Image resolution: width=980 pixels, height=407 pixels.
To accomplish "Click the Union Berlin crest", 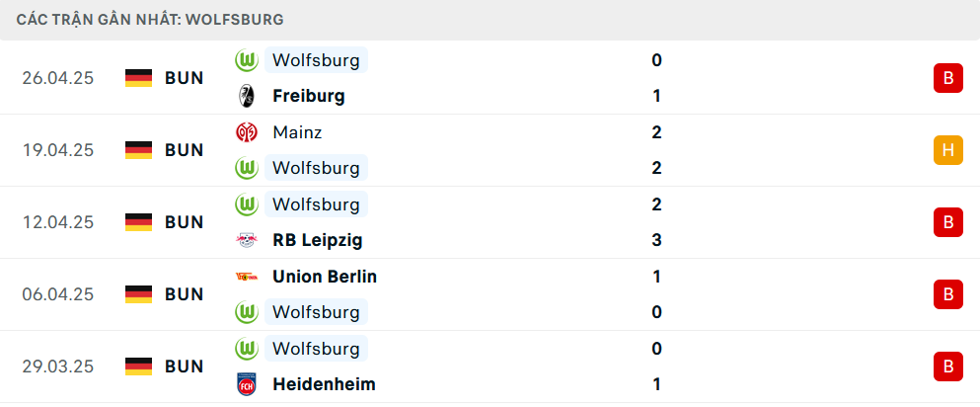I will click(x=247, y=277).
